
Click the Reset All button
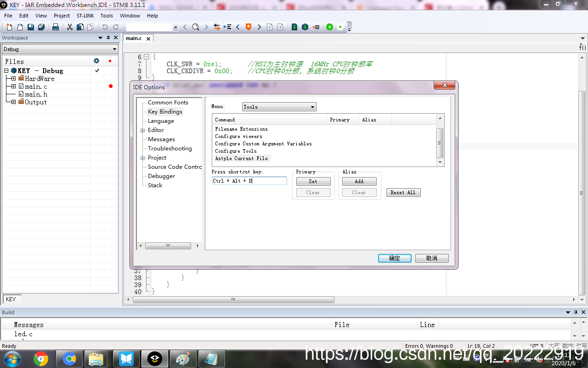tap(403, 192)
